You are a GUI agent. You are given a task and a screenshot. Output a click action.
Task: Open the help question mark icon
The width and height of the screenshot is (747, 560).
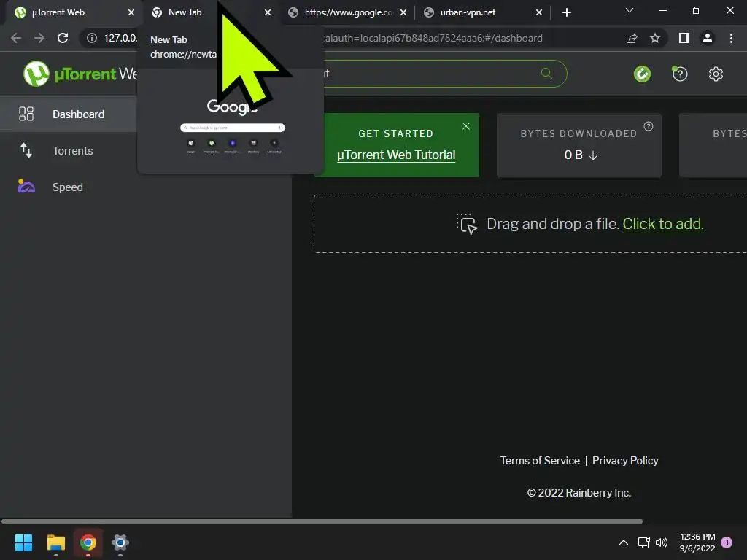click(680, 74)
